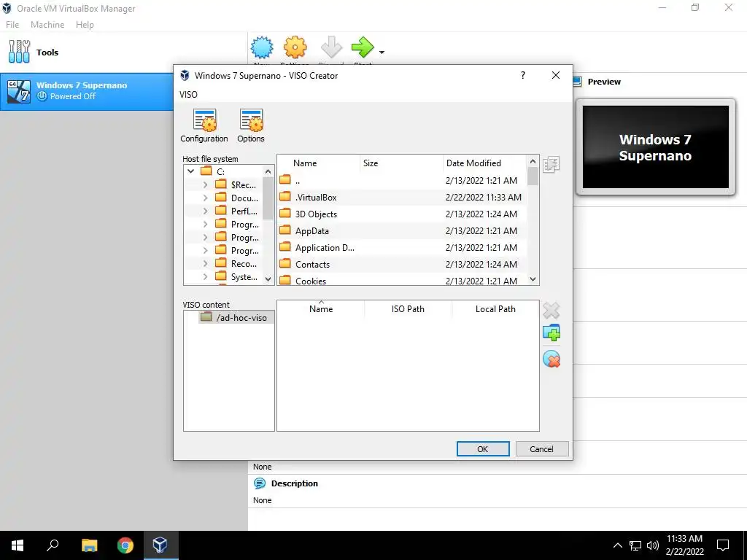Click Cancel in VISO Creator

coord(542,449)
